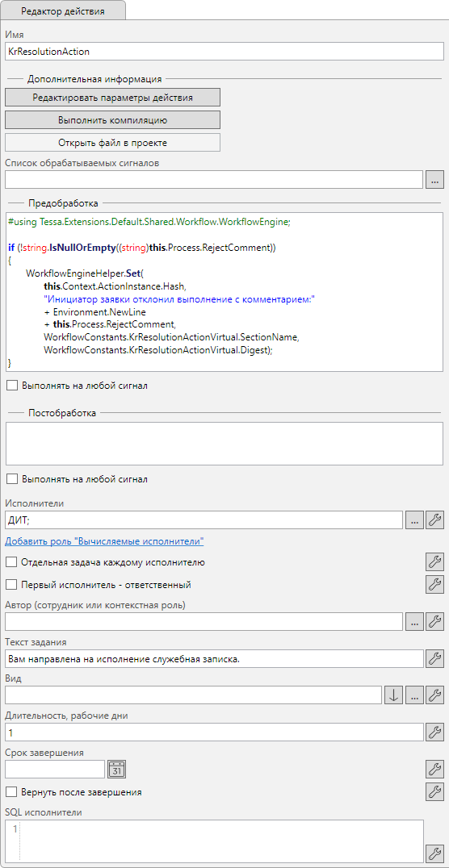Click wrench icon for Вернуть после завершения

tap(434, 791)
